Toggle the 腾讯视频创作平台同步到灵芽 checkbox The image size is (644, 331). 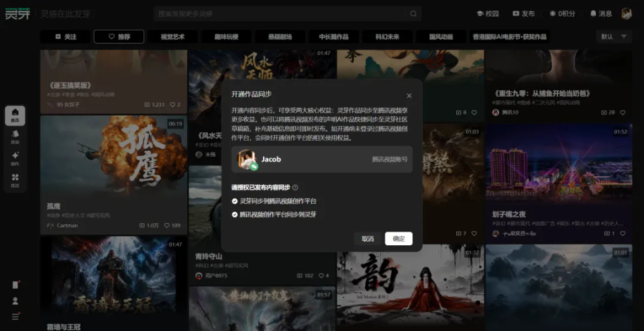tap(235, 214)
